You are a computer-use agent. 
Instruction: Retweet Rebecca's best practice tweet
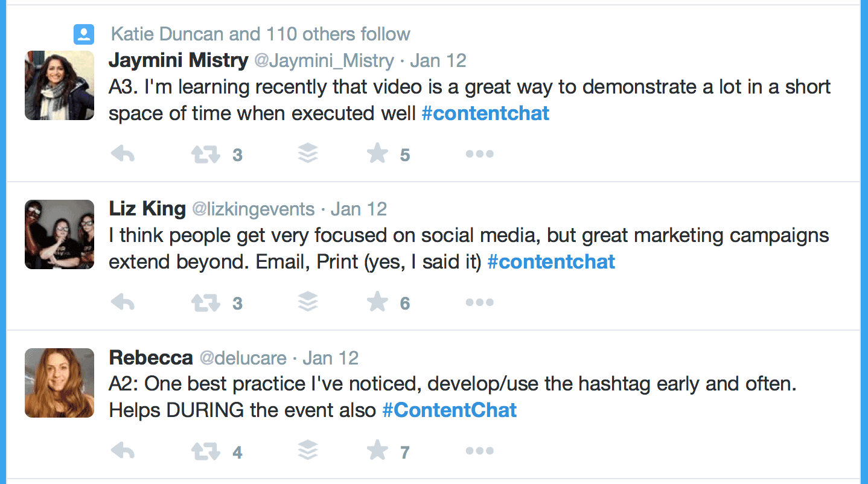pyautogui.click(x=205, y=451)
